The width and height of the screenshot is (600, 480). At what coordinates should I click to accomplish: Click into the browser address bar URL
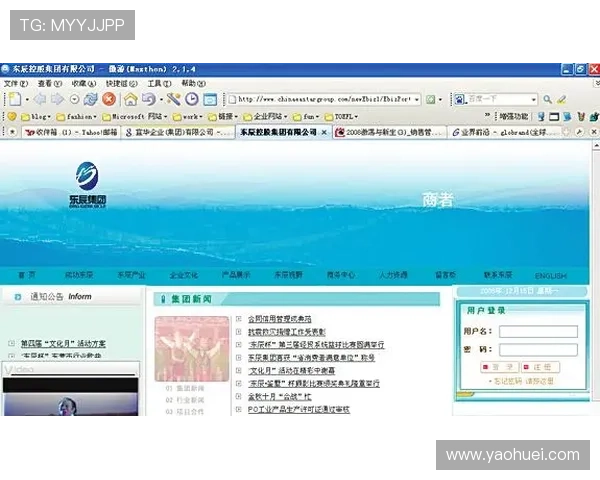pyautogui.click(x=324, y=100)
